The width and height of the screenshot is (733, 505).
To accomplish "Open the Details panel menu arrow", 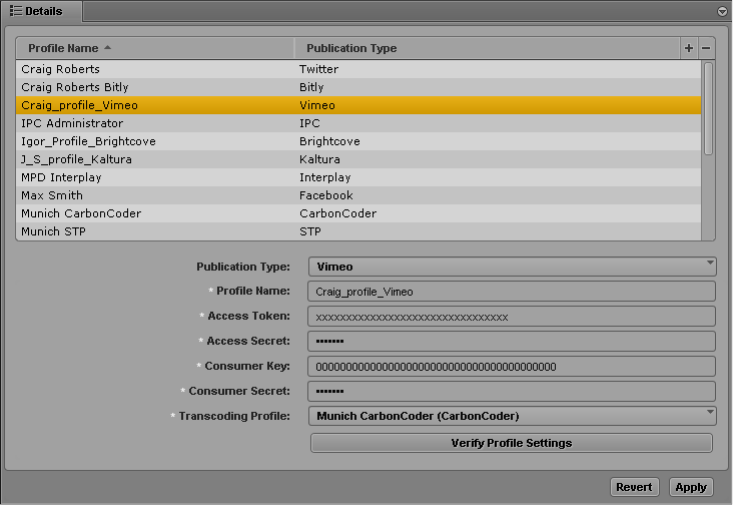I will (722, 12).
